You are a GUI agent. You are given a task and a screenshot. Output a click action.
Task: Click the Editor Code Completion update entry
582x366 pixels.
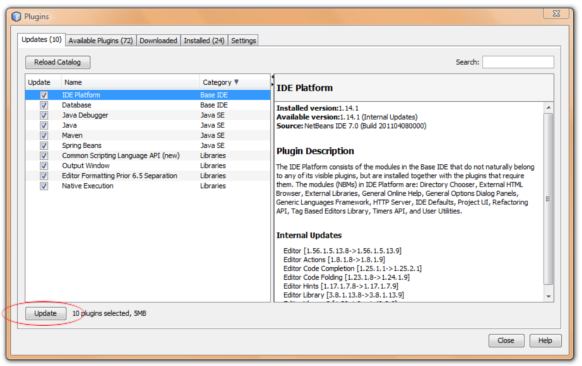pos(352,268)
